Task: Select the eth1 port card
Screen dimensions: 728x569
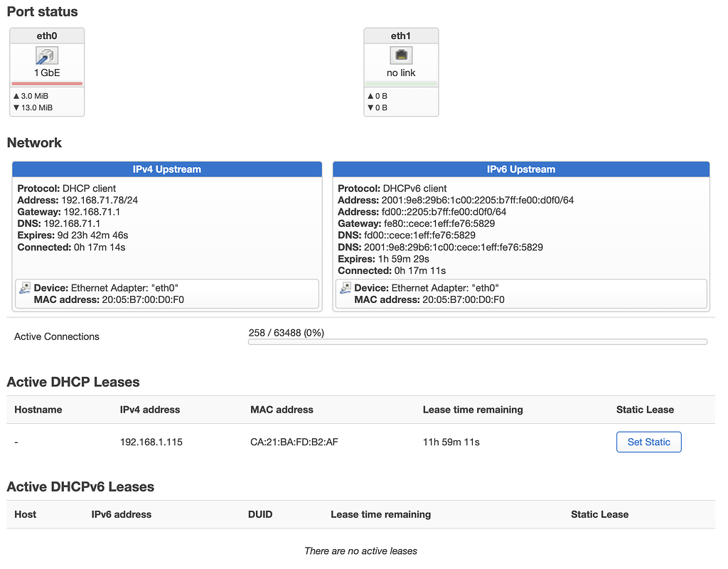Action: tap(400, 71)
